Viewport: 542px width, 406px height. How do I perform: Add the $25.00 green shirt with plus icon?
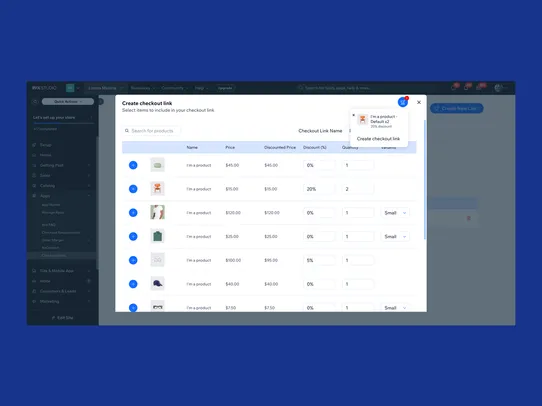(133, 236)
